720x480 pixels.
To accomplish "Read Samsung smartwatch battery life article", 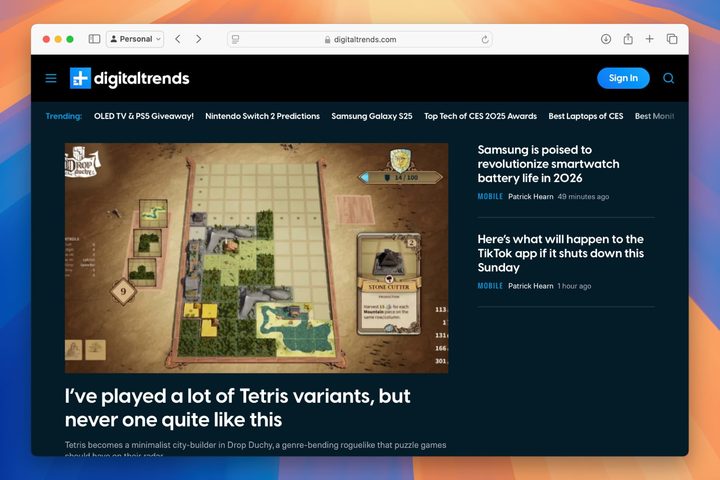I will pos(548,164).
